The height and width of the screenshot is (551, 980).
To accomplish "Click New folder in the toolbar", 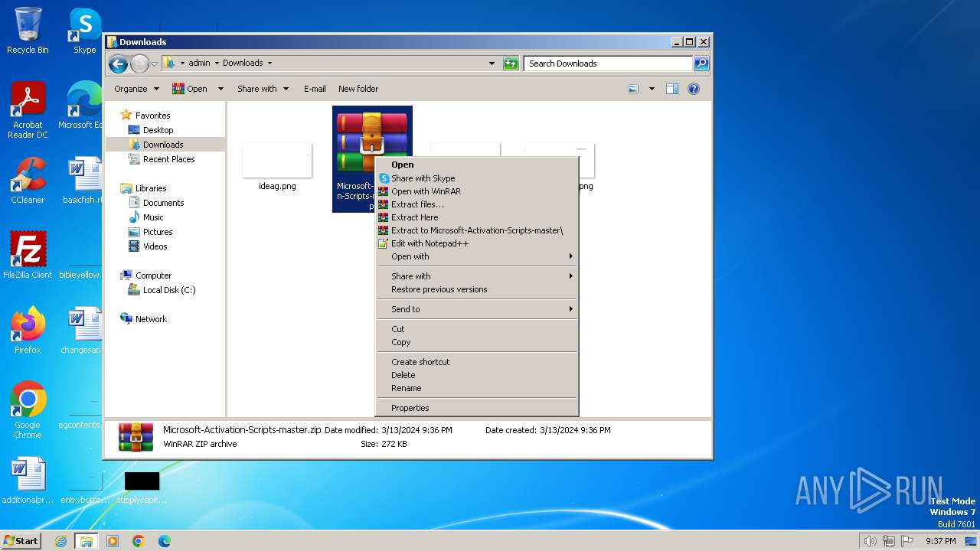I will pos(358,89).
